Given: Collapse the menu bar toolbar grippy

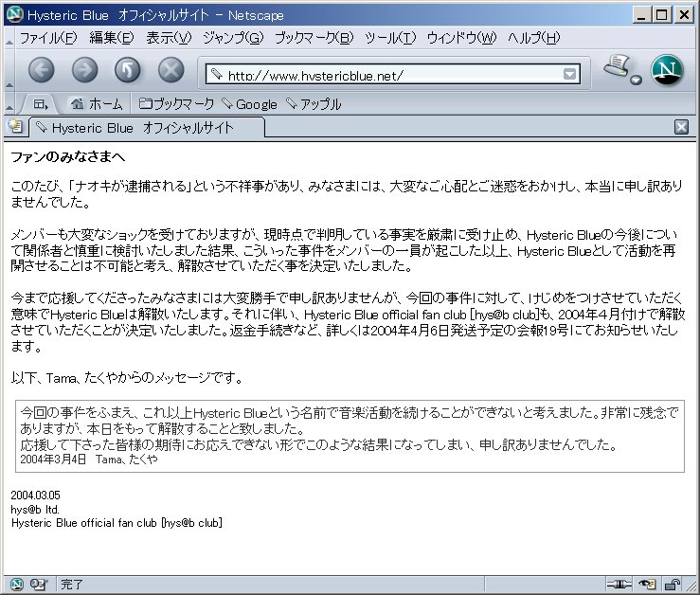Looking at the screenshot, I should (9, 38).
